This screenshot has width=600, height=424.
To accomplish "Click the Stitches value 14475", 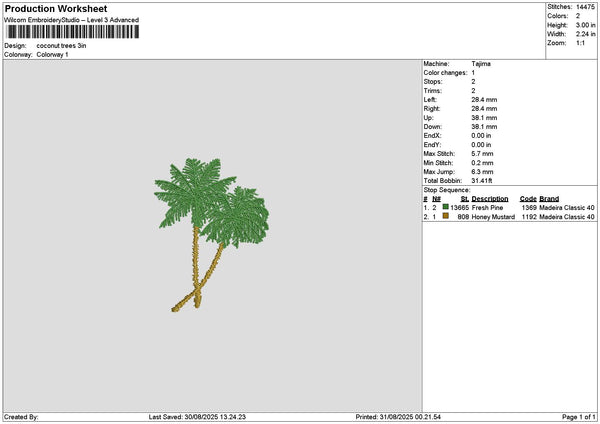I will (x=585, y=7).
